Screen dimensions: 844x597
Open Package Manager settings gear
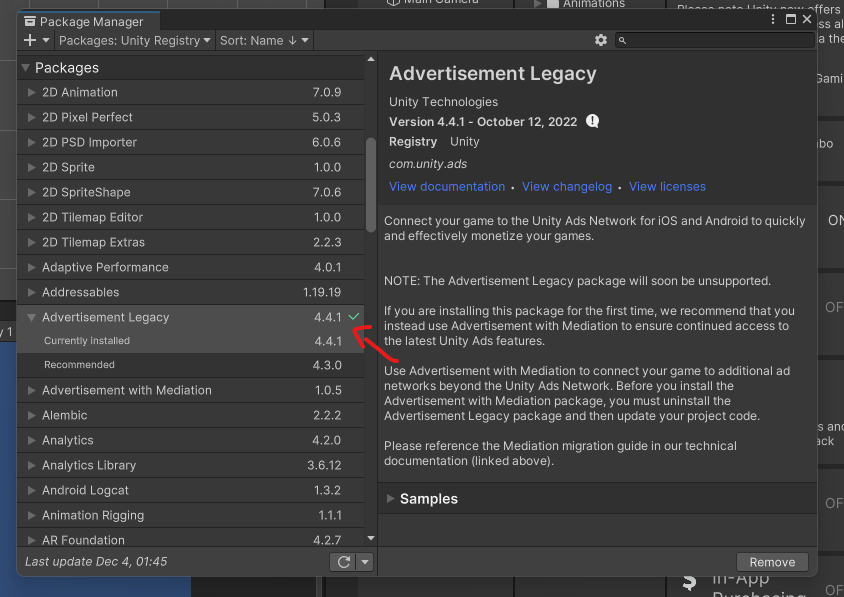(x=601, y=40)
